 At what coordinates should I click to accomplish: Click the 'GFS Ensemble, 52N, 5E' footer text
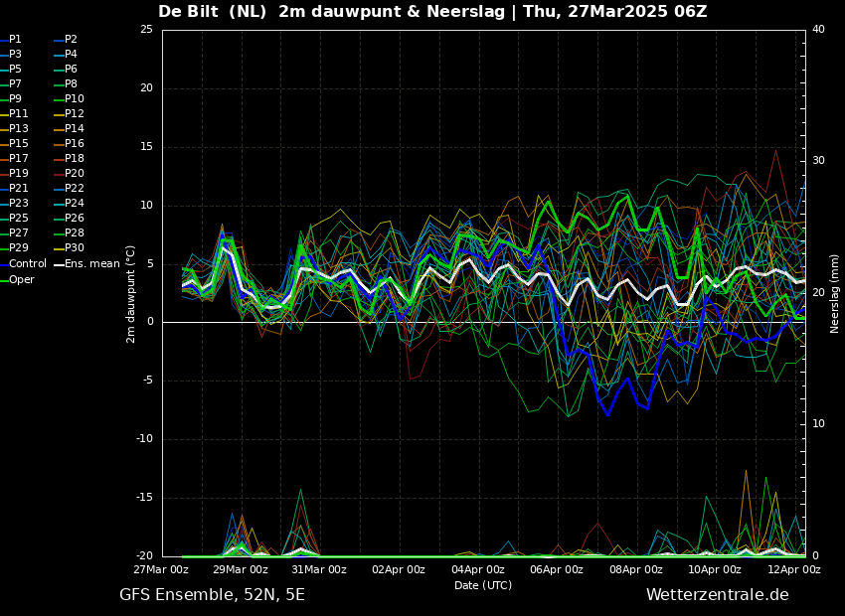coord(212,595)
